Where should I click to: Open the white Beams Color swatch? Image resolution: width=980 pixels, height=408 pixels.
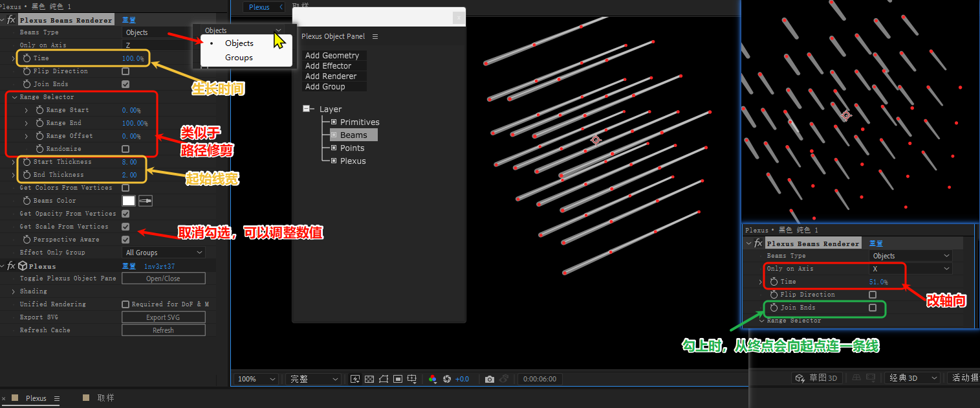pyautogui.click(x=129, y=201)
